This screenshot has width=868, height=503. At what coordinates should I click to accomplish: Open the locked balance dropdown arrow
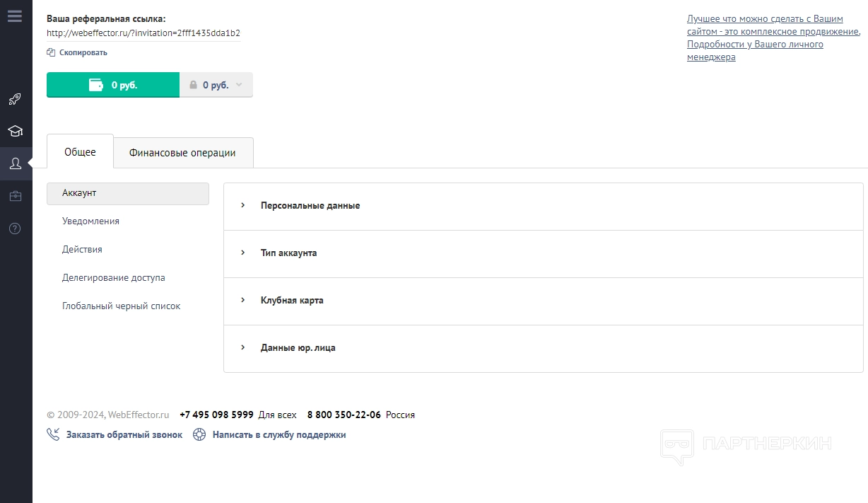pyautogui.click(x=239, y=85)
